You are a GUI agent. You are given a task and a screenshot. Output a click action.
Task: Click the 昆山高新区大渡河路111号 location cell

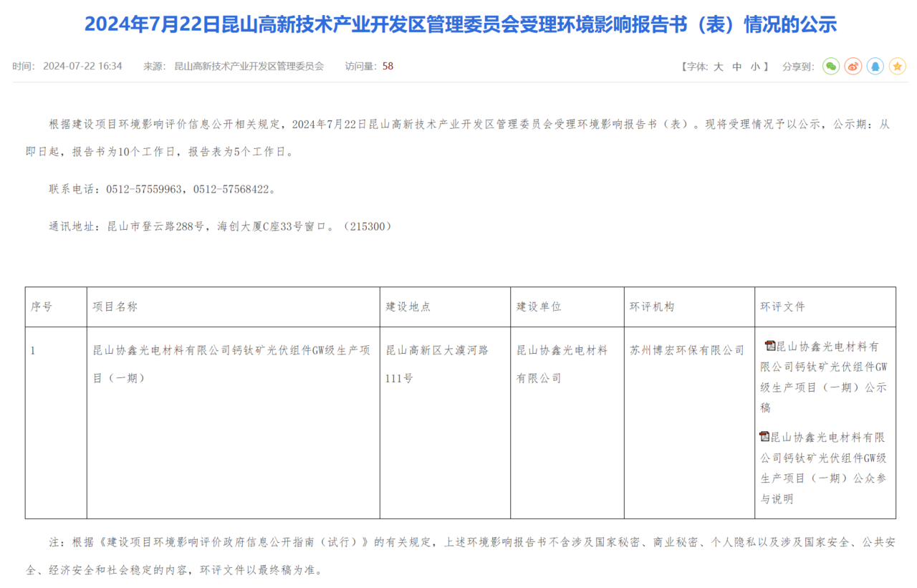click(437, 364)
